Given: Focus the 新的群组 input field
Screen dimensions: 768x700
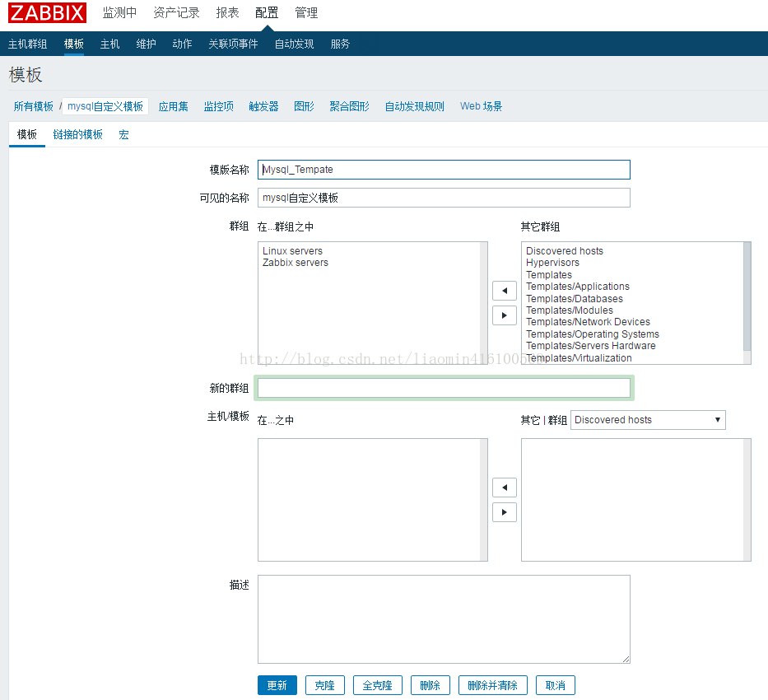Looking at the screenshot, I should 444,388.
